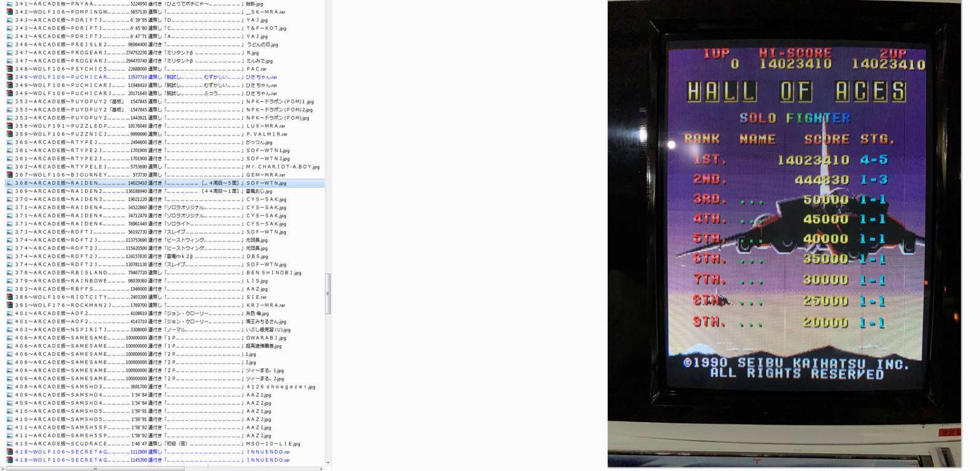Click the image icon of 415 SCUDRACE file
The image size is (980, 471).
pos(9,443)
